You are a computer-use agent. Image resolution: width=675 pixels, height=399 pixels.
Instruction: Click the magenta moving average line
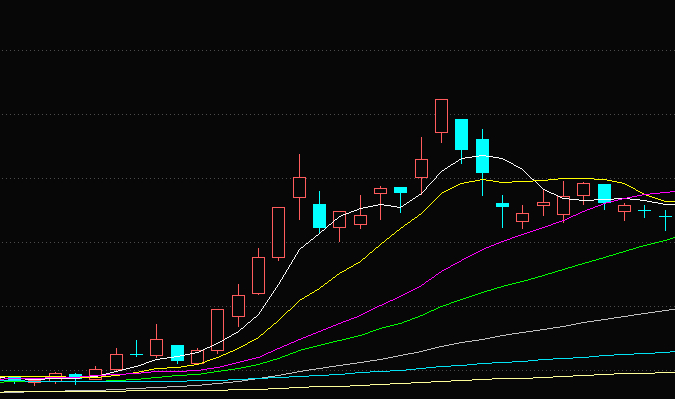point(387,304)
